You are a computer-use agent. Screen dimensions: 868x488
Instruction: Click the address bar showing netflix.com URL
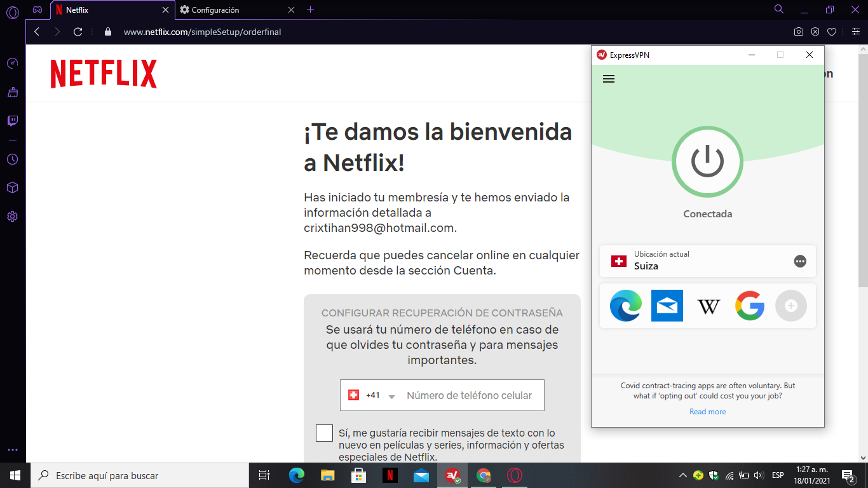[202, 32]
